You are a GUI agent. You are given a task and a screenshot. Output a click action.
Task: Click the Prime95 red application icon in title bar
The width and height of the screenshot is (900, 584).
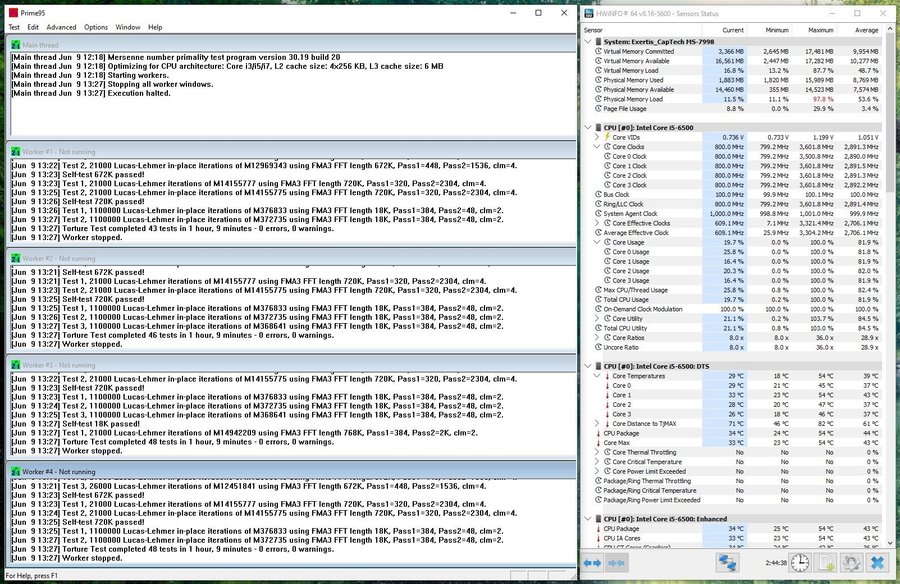(13, 13)
